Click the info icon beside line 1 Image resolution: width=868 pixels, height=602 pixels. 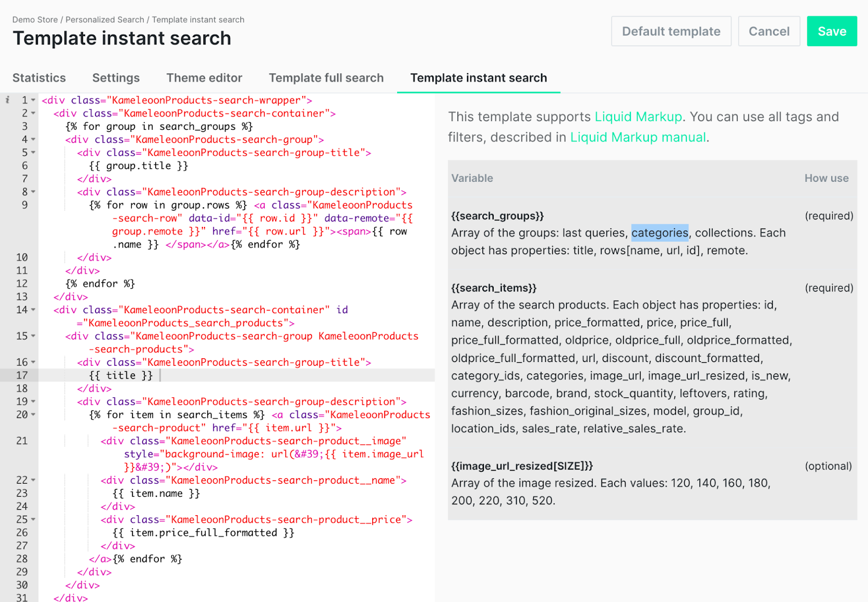coord(7,100)
